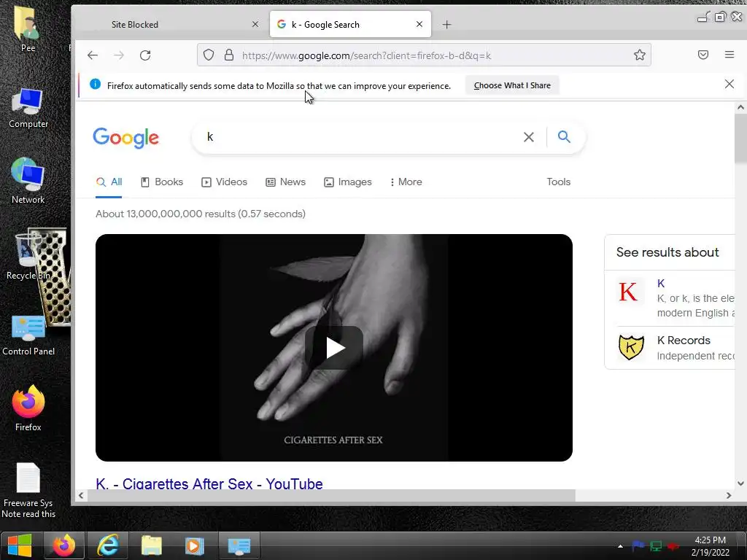Clear the Google search box
The width and height of the screenshot is (747, 560).
pos(528,137)
